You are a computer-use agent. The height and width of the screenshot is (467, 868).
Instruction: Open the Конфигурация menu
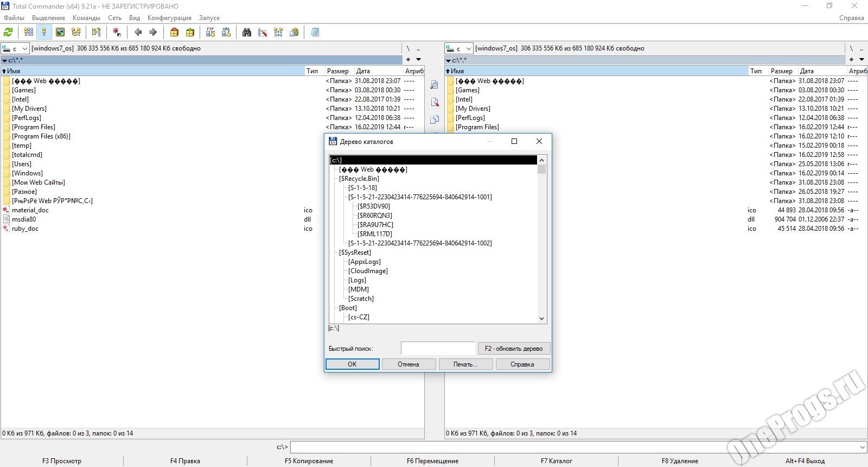[x=169, y=18]
